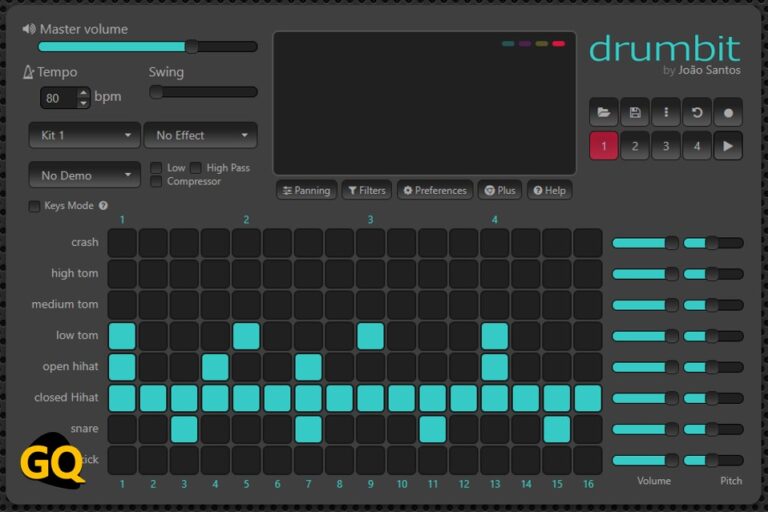Screen dimensions: 768x512
Task: Turn off low tom step 5
Action: point(246,336)
